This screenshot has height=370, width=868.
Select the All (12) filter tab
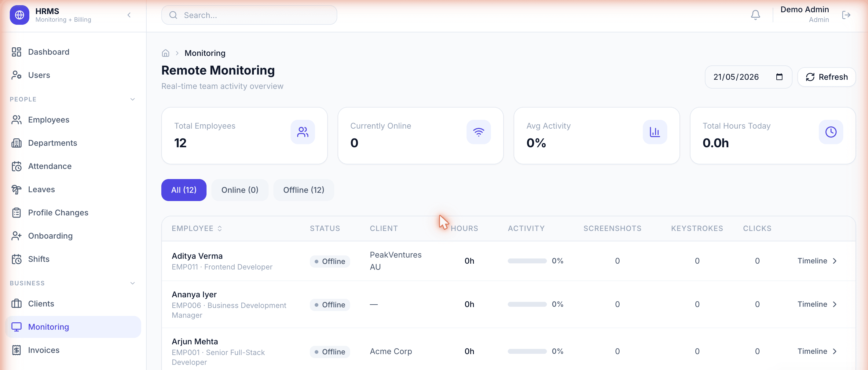184,190
